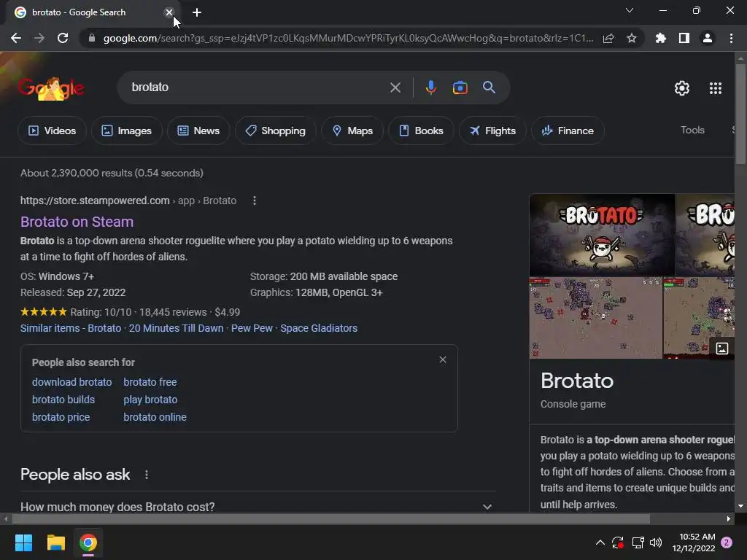Open tab search dropdown arrow

[x=630, y=10]
